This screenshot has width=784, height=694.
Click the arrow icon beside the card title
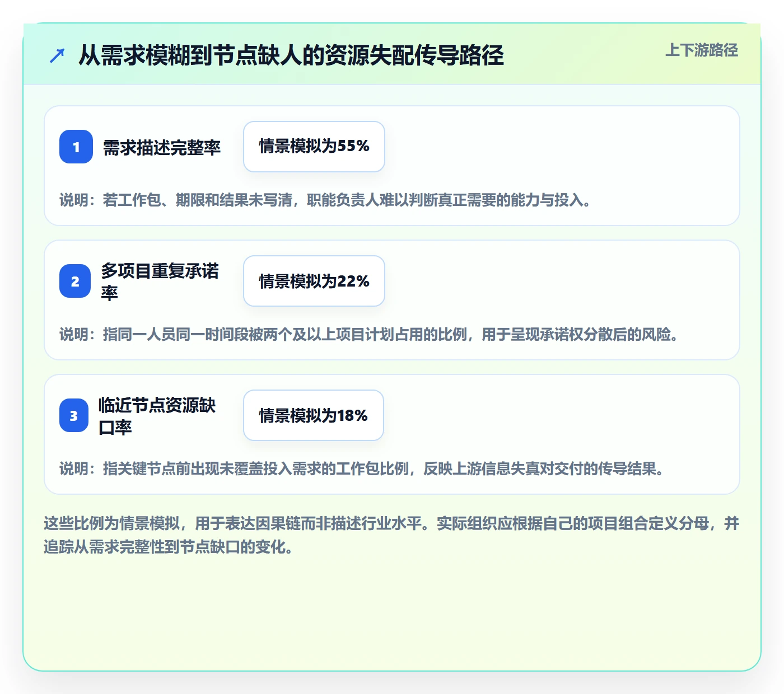[57, 55]
